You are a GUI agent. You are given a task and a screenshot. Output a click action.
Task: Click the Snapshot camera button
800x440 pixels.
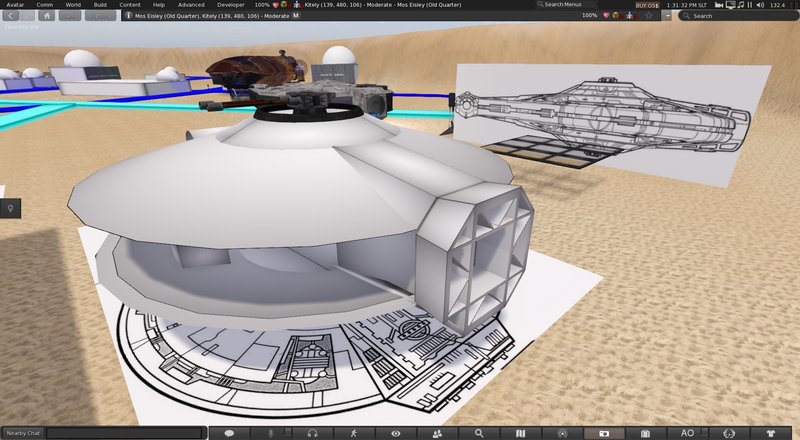click(604, 433)
